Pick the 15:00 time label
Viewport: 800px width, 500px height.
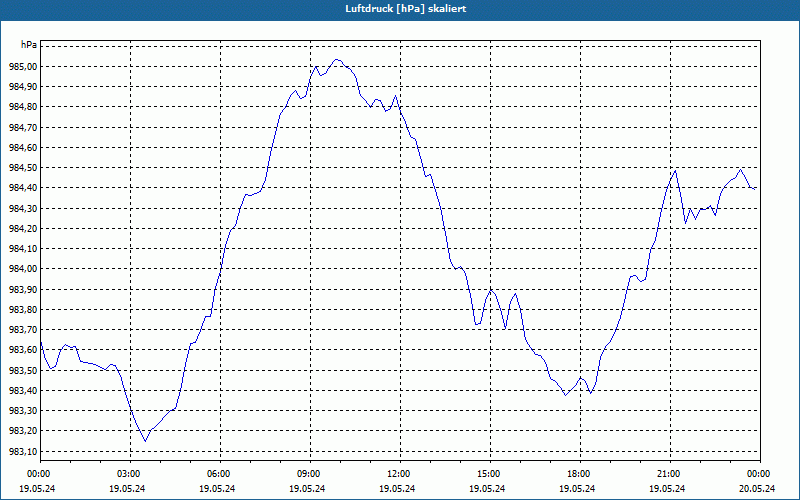[x=487, y=474]
